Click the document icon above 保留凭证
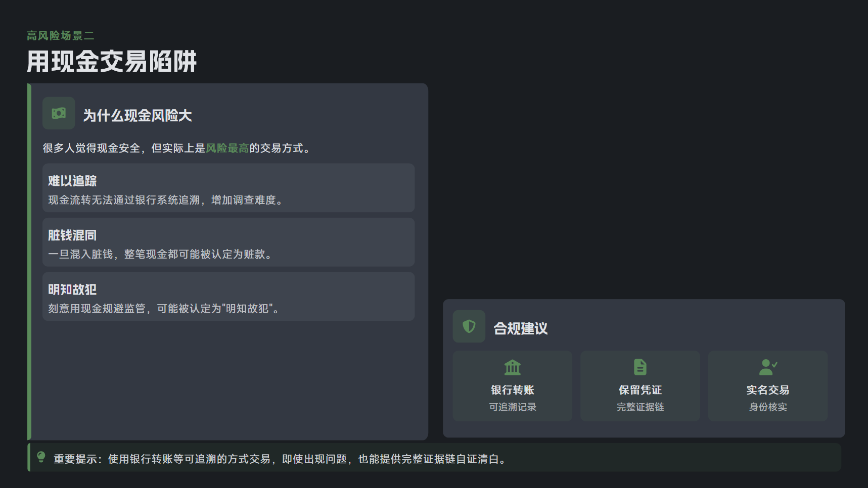Screen dimensions: 868x488 (640, 367)
